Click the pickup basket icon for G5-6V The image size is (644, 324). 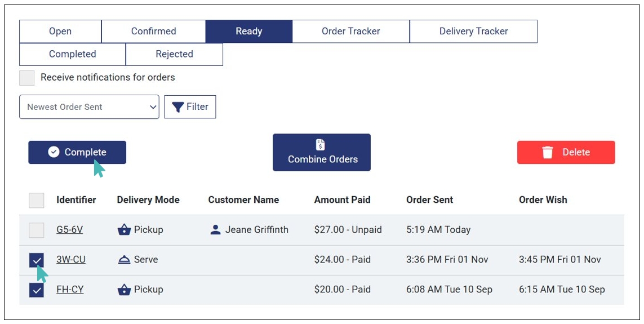(124, 230)
